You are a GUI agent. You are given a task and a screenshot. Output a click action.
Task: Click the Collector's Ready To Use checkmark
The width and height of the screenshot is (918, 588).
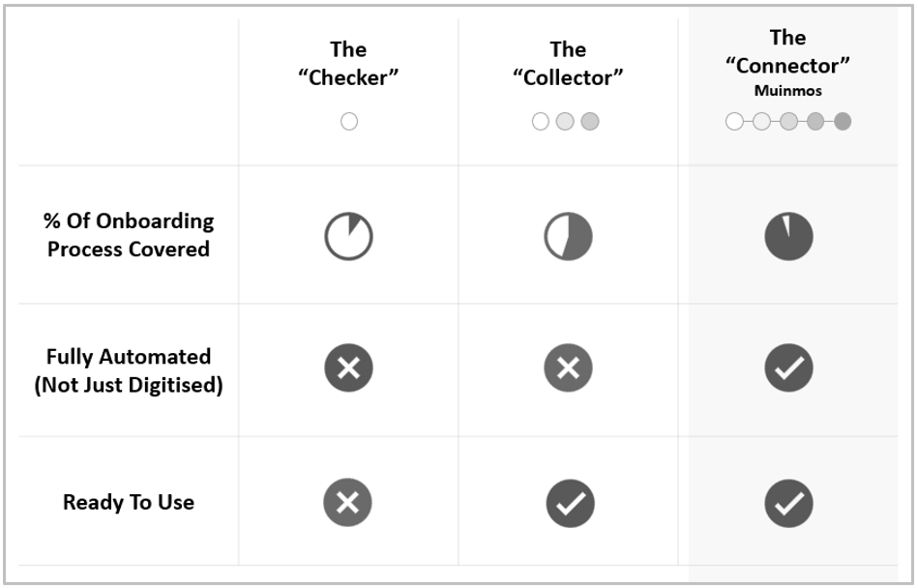(x=570, y=503)
